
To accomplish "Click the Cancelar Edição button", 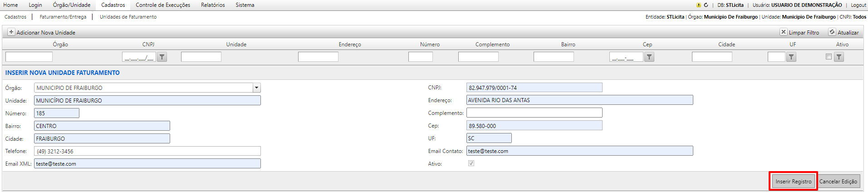I will (838, 181).
